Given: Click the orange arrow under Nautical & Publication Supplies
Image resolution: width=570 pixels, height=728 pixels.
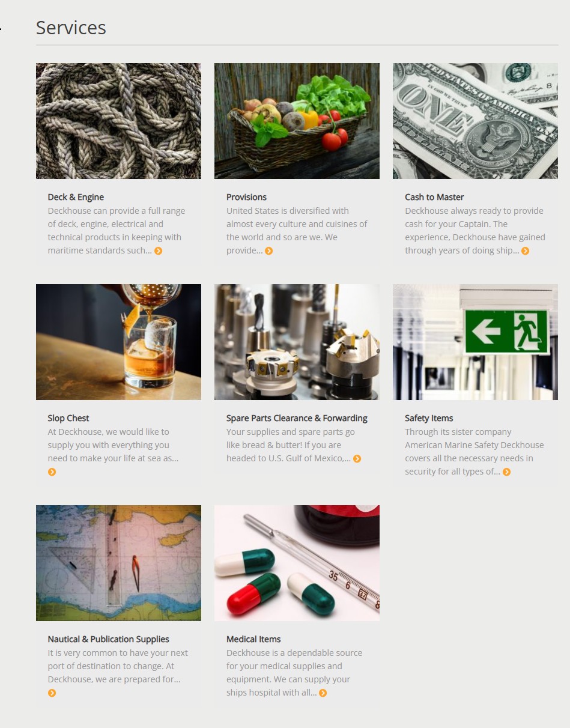Looking at the screenshot, I should tap(52, 693).
